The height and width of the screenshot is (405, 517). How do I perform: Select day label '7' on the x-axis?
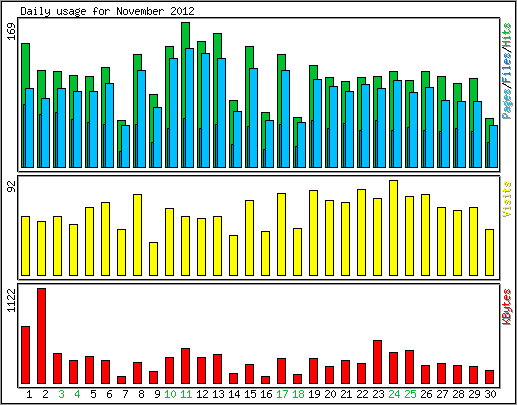point(125,394)
